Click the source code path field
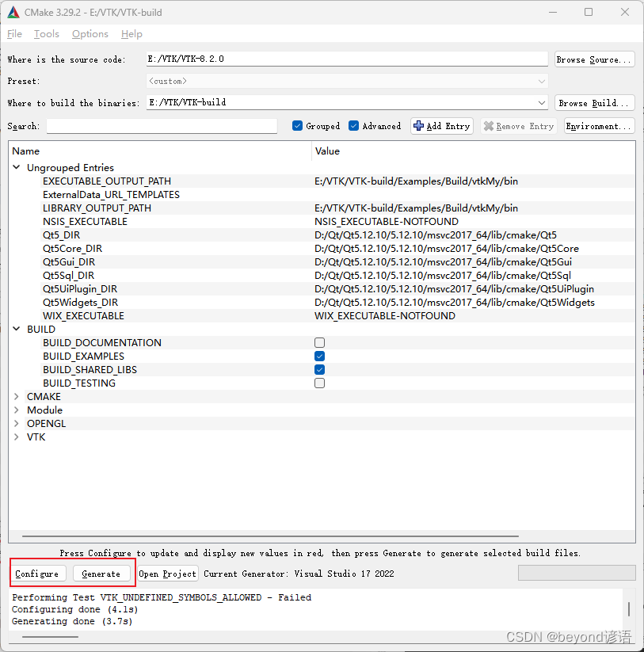 (347, 59)
